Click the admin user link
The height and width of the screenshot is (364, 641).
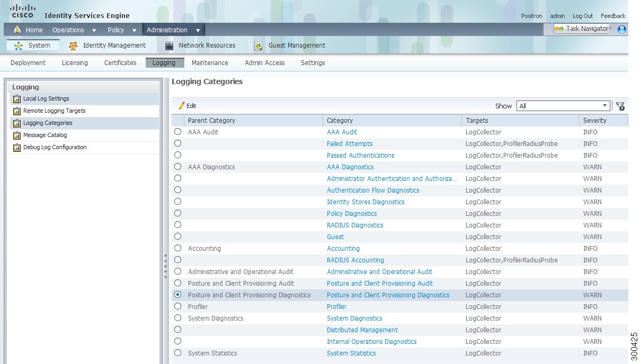[557, 16]
